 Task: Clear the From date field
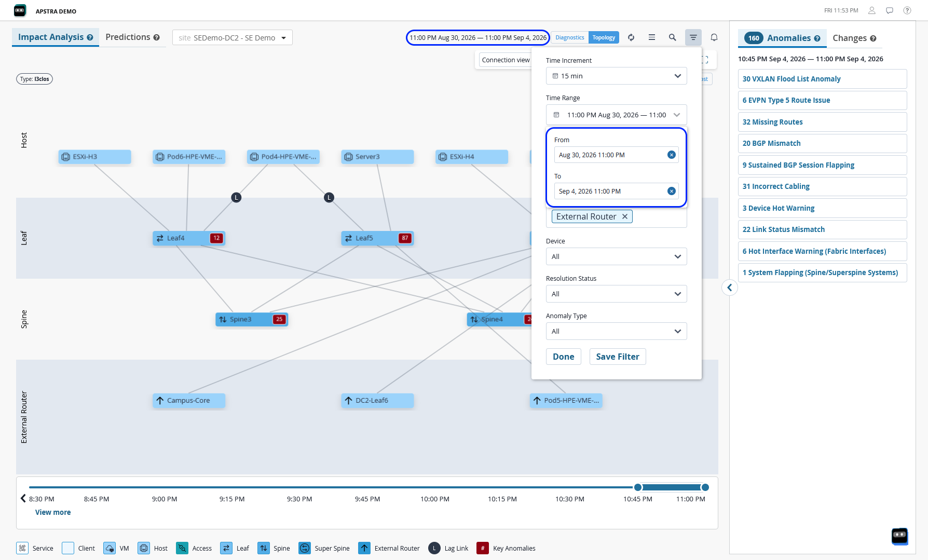point(672,155)
